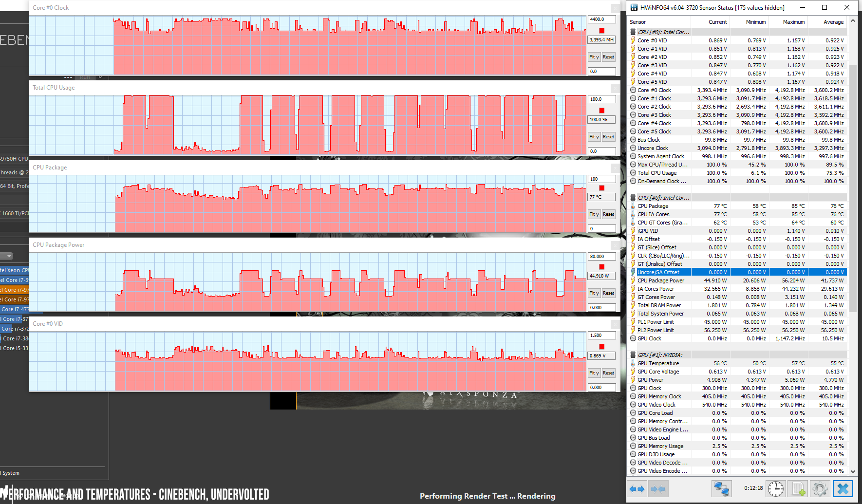Select the Core i7-477 entry in Cinebench ranking
The width and height of the screenshot is (862, 504).
15,309
